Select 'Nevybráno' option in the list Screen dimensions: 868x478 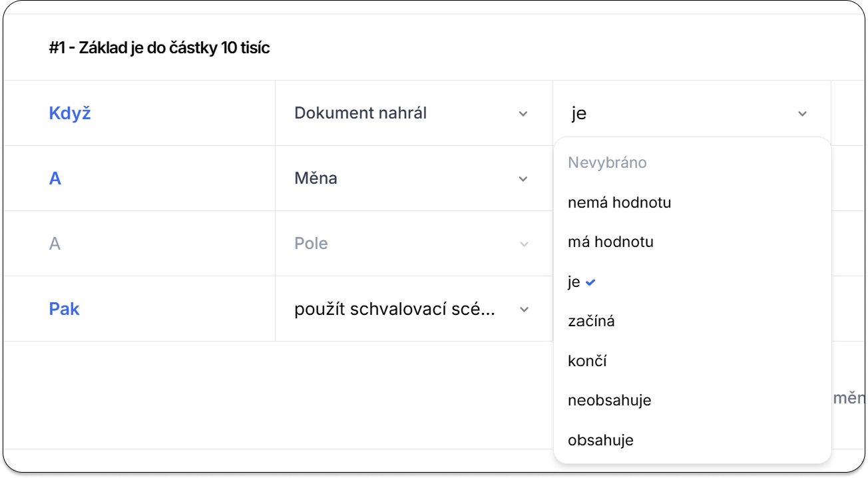point(607,162)
